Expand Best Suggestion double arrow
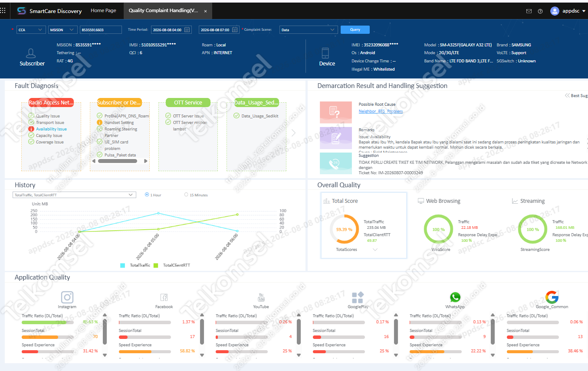The width and height of the screenshot is (588, 371). [568, 95]
